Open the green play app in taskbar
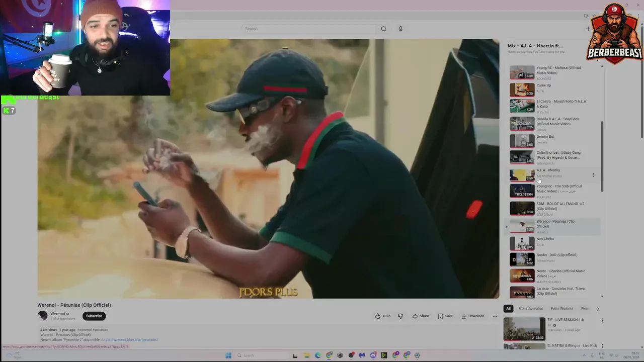The image size is (644, 362). pyautogui.click(x=384, y=355)
